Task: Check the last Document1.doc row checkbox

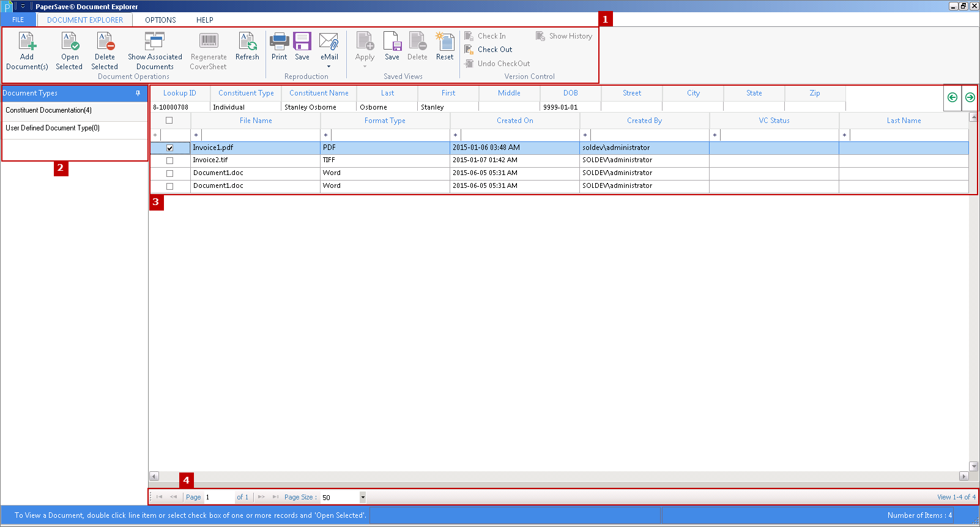Action: click(x=170, y=186)
